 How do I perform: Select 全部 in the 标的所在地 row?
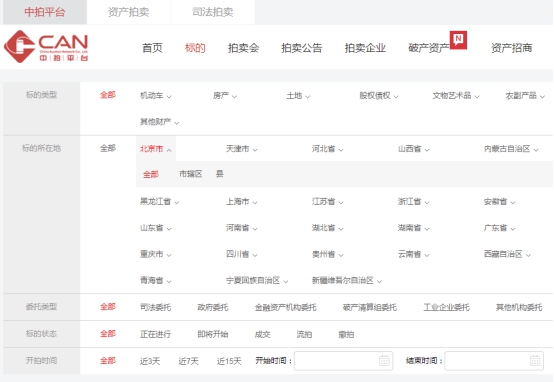[x=108, y=148]
